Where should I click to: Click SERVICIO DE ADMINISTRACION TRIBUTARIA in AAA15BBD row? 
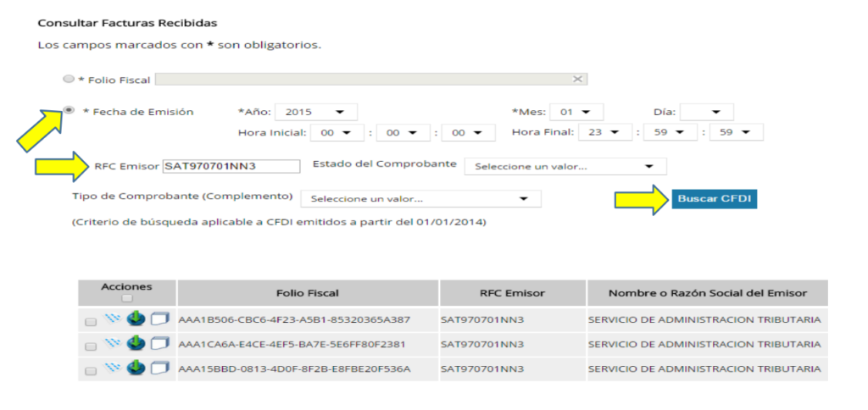[x=704, y=368]
